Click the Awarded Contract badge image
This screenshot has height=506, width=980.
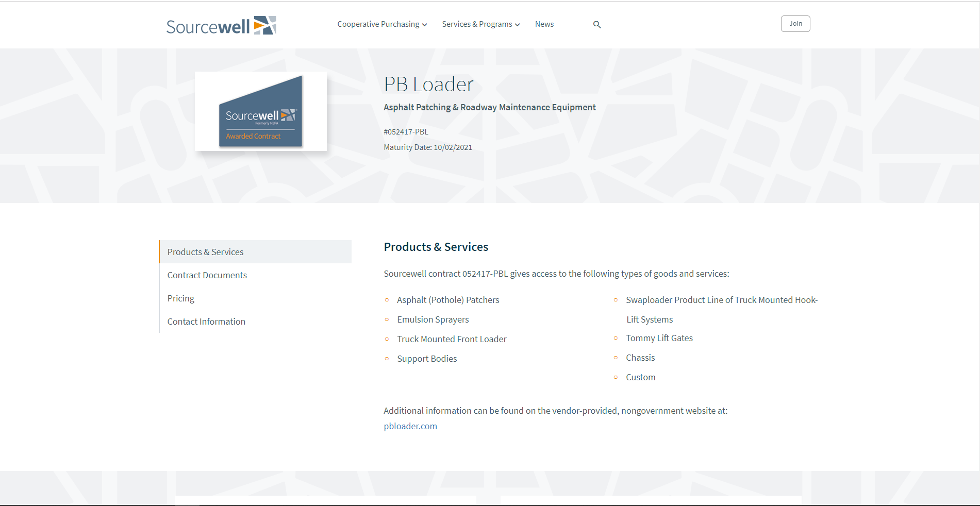261,111
